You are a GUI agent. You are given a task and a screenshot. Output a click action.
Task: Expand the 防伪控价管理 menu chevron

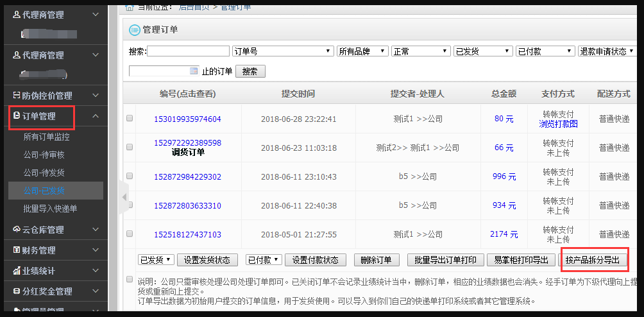(96, 96)
